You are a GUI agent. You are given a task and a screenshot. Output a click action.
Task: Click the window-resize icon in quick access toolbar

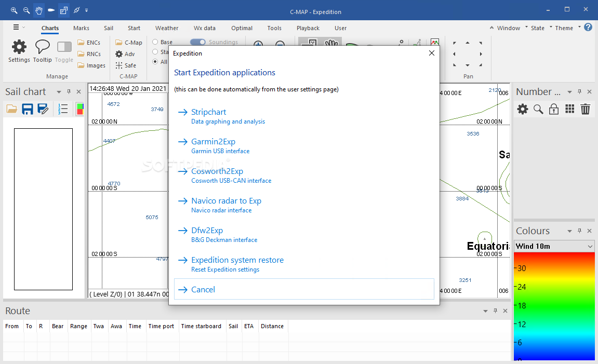pyautogui.click(x=64, y=10)
